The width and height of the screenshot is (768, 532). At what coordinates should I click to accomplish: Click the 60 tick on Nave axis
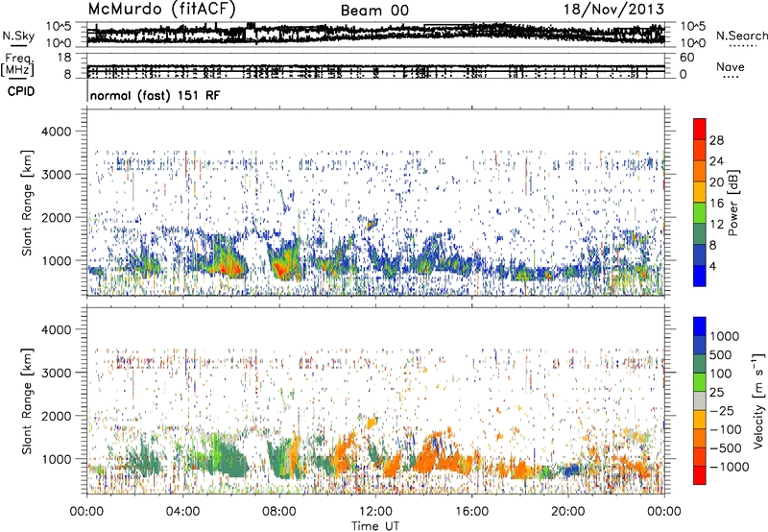[x=687, y=58]
